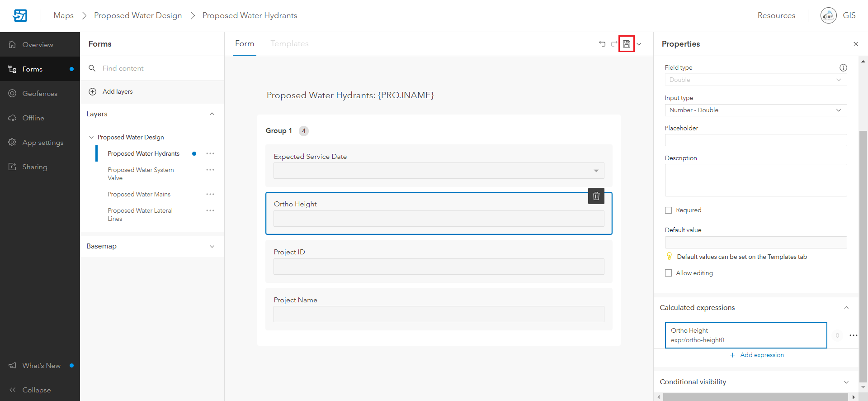Open App settings
This screenshot has height=401, width=868.
pos(40,142)
